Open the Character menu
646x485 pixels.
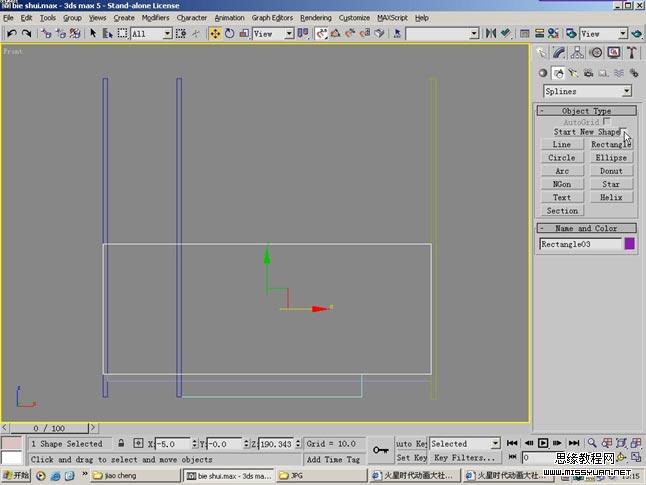coord(192,18)
